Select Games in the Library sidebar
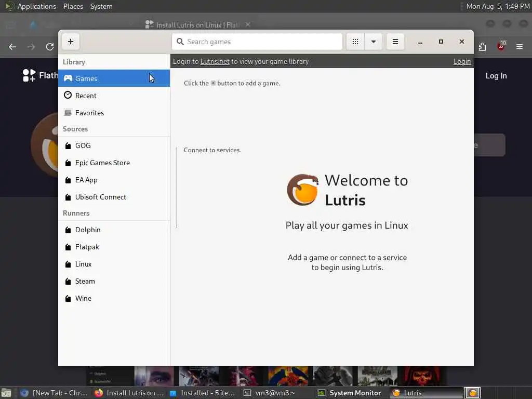Image resolution: width=532 pixels, height=399 pixels. coord(114,78)
